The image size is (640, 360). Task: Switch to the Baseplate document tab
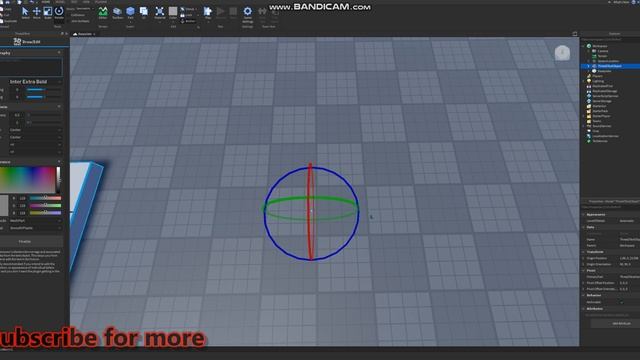click(x=85, y=34)
